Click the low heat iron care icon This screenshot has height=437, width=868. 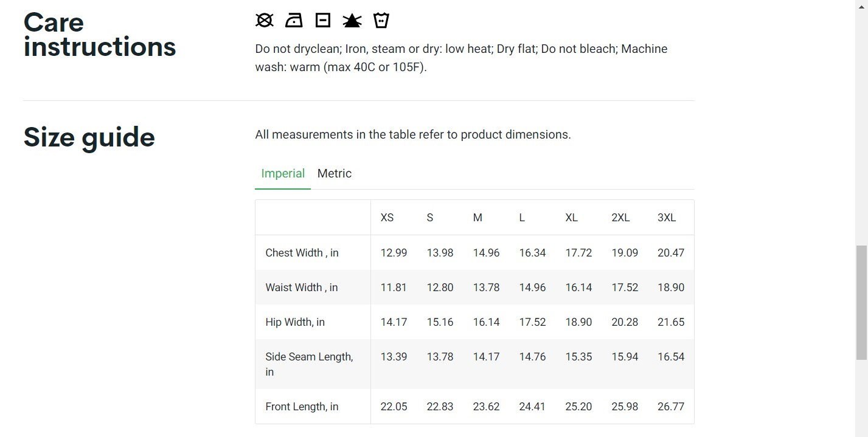click(x=294, y=21)
